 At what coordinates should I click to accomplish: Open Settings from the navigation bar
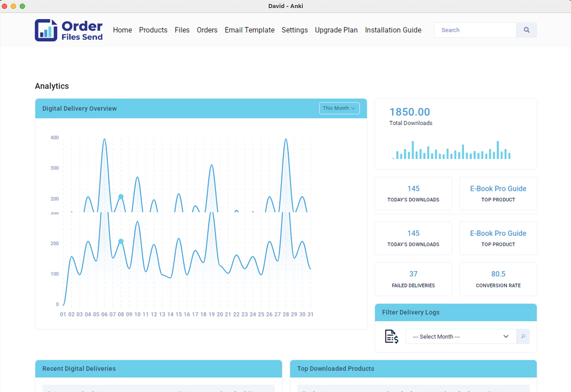click(x=294, y=30)
